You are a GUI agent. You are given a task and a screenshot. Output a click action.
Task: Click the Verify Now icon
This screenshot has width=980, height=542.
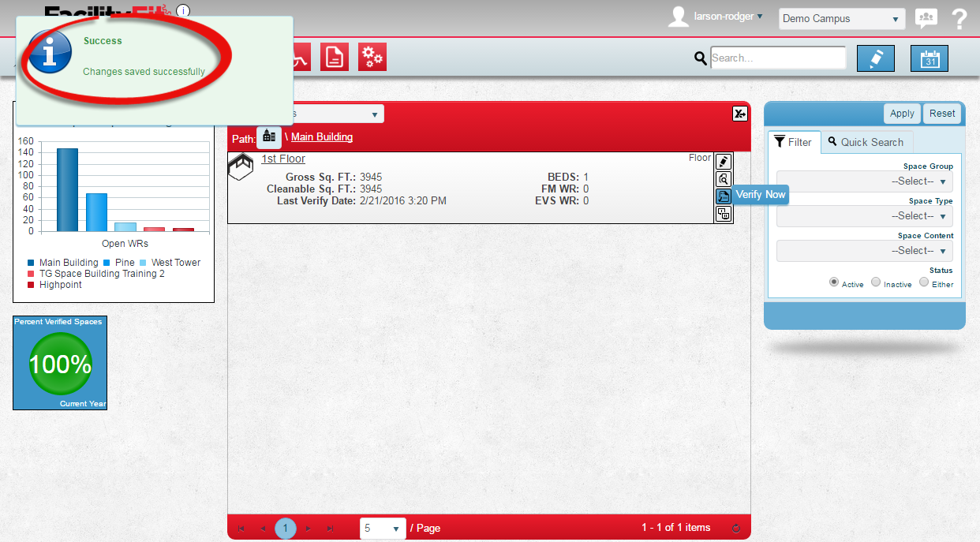click(723, 196)
